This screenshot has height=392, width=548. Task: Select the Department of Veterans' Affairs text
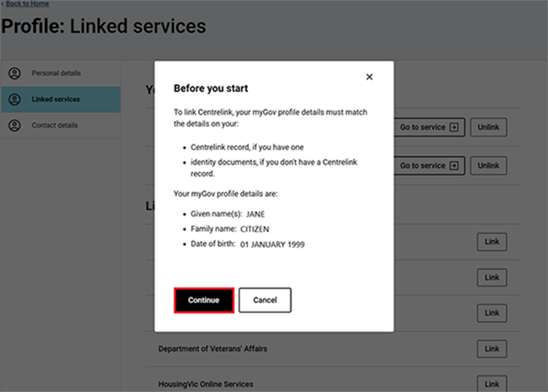[x=212, y=348]
